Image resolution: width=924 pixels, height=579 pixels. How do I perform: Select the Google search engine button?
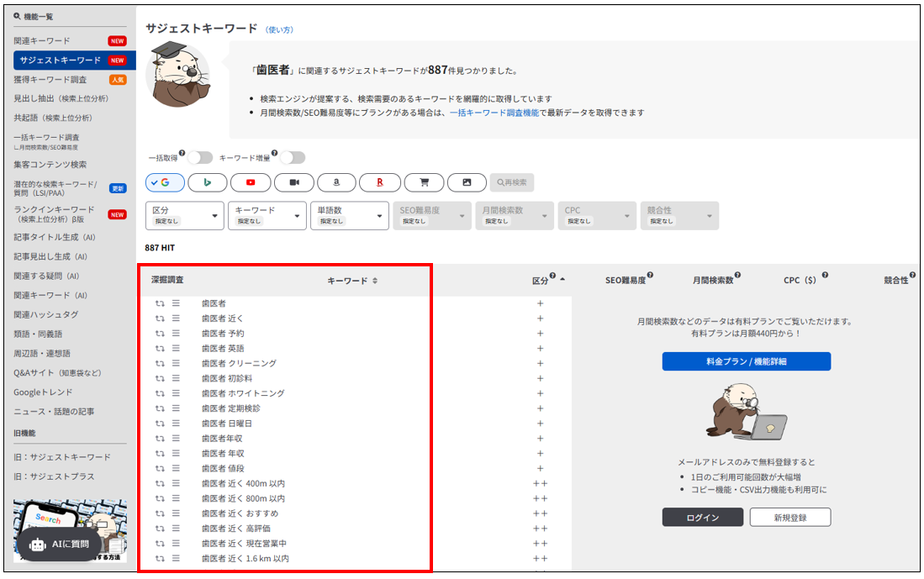click(x=165, y=182)
